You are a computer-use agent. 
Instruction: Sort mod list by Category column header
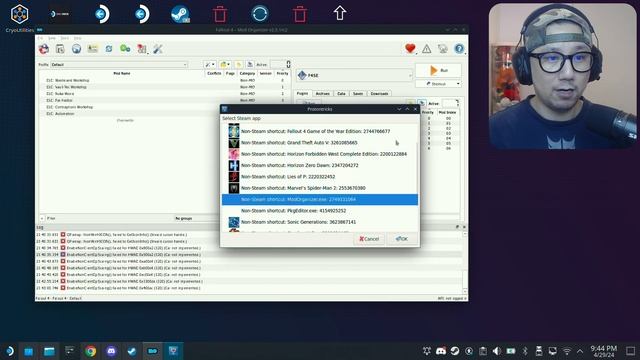click(x=247, y=73)
